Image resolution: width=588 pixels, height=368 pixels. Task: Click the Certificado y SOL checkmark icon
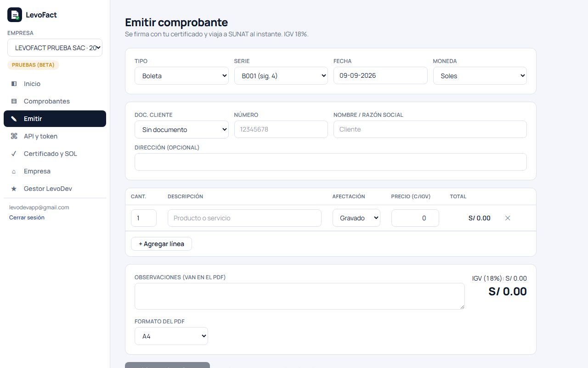coord(14,154)
